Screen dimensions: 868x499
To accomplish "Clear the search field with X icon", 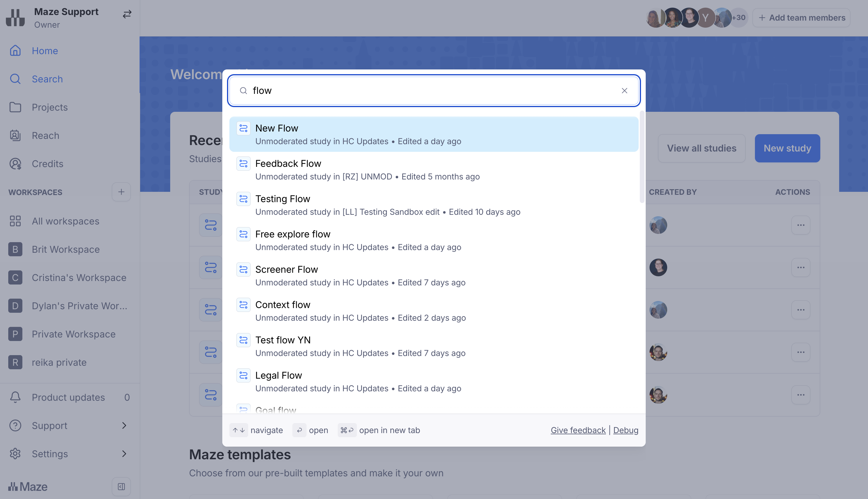I will coord(624,91).
